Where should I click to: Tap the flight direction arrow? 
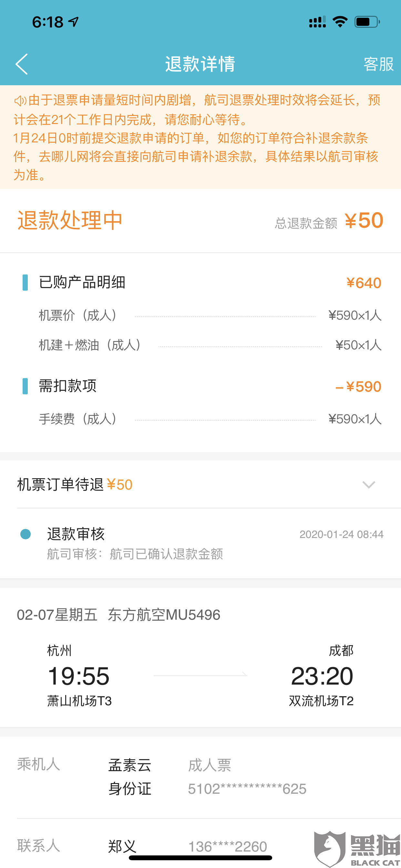pos(200,675)
